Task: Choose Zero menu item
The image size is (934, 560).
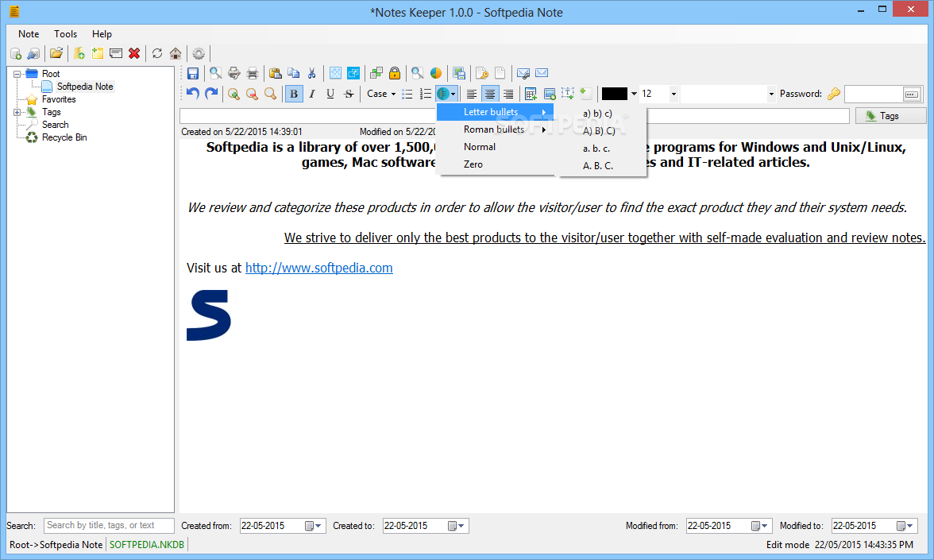Action: click(x=496, y=164)
